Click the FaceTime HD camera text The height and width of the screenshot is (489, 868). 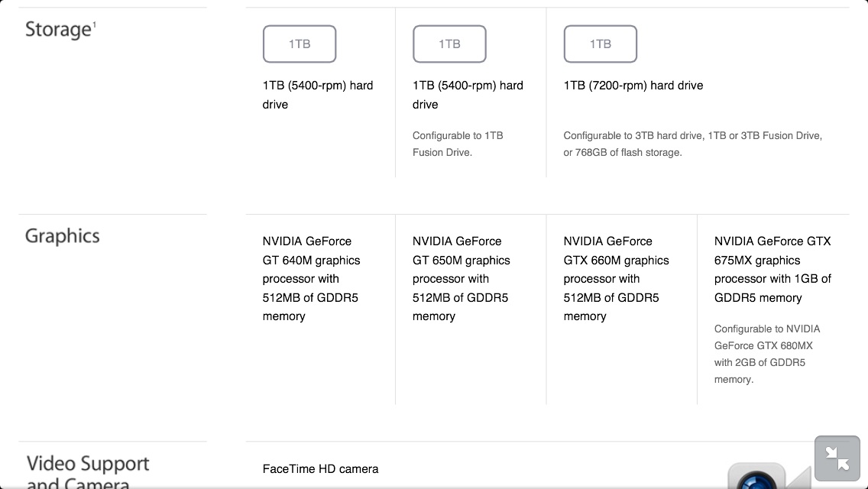tap(320, 469)
